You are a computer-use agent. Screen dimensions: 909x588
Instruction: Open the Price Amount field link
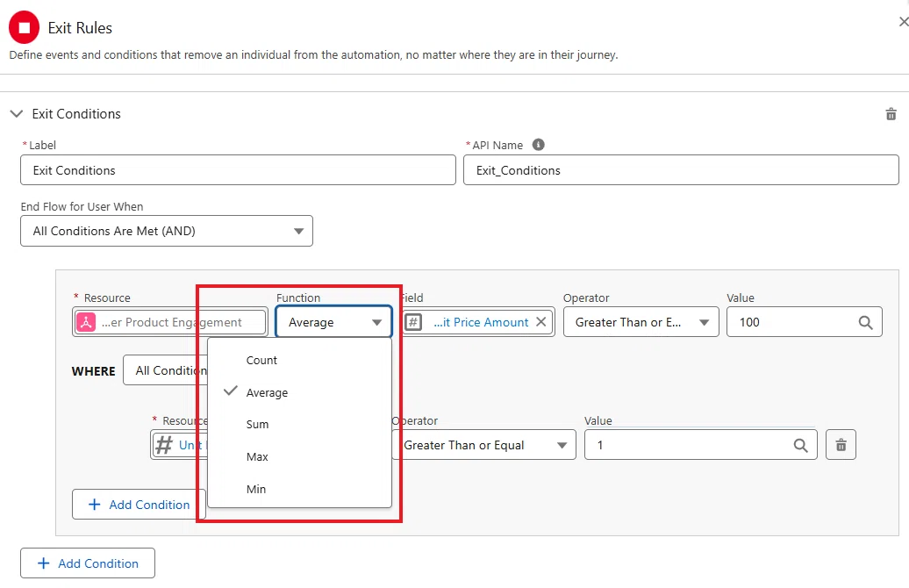481,322
